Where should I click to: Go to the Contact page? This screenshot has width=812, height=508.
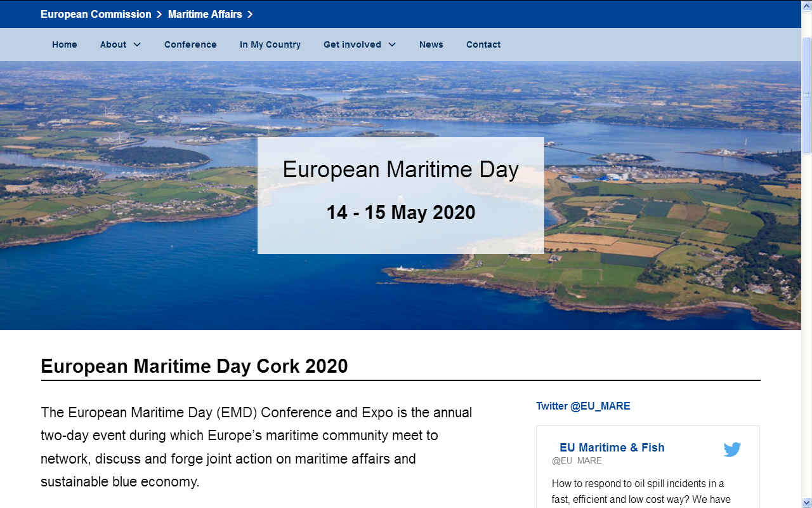483,44
